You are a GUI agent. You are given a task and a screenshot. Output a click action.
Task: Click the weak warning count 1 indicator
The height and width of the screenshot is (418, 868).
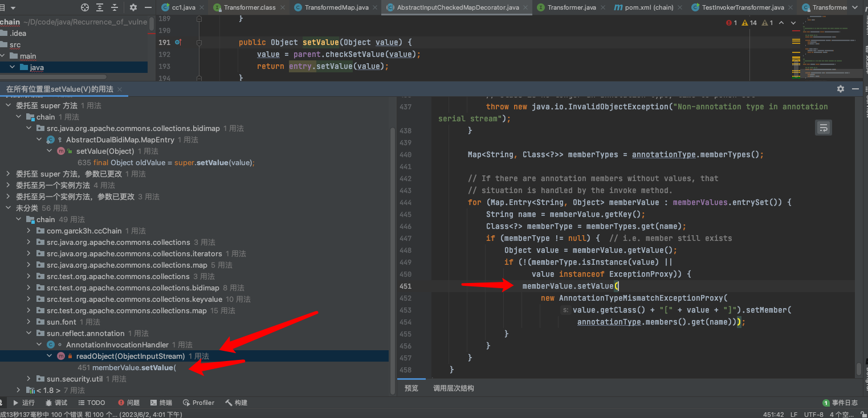(767, 23)
